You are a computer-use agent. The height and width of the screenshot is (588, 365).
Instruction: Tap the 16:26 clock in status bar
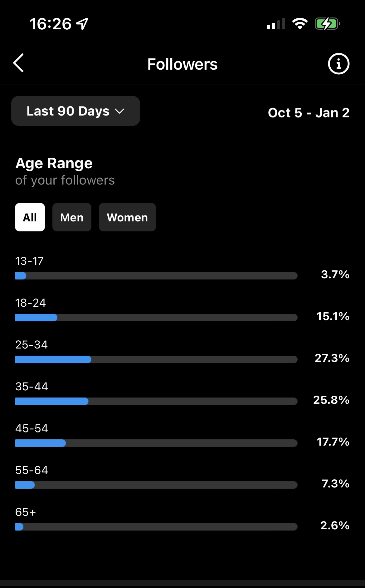click(51, 24)
